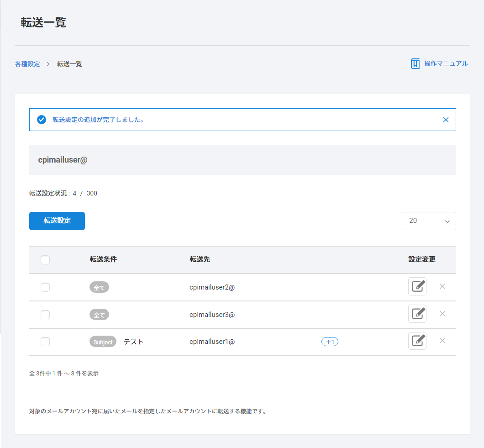Image resolution: width=484 pixels, height=448 pixels.
Task: Open the 操作マニュアル link text
Action: [x=446, y=63]
